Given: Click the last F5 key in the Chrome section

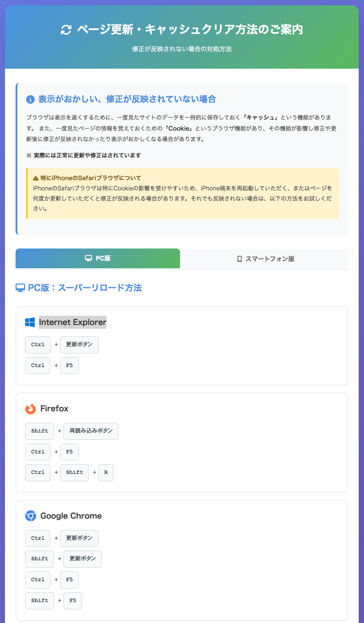Looking at the screenshot, I should (73, 601).
